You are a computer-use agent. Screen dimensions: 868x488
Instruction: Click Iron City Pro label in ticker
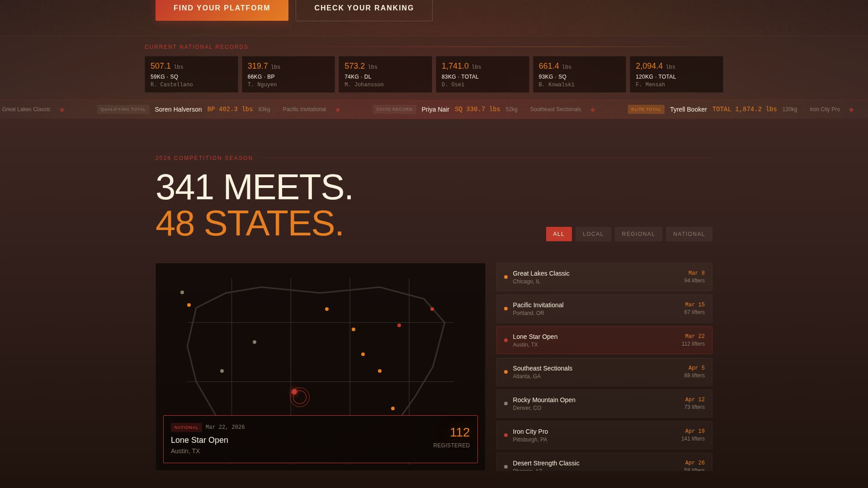click(825, 109)
